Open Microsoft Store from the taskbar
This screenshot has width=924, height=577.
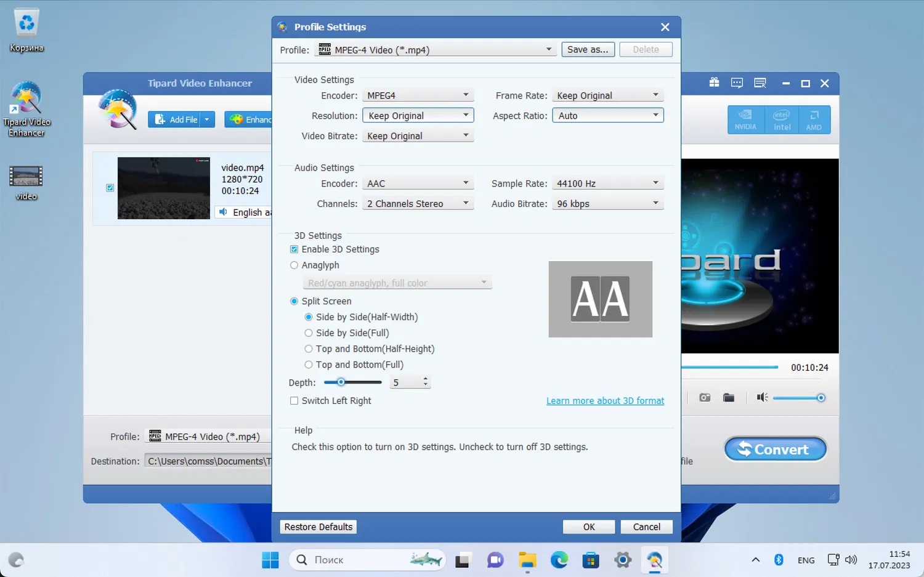tap(591, 560)
